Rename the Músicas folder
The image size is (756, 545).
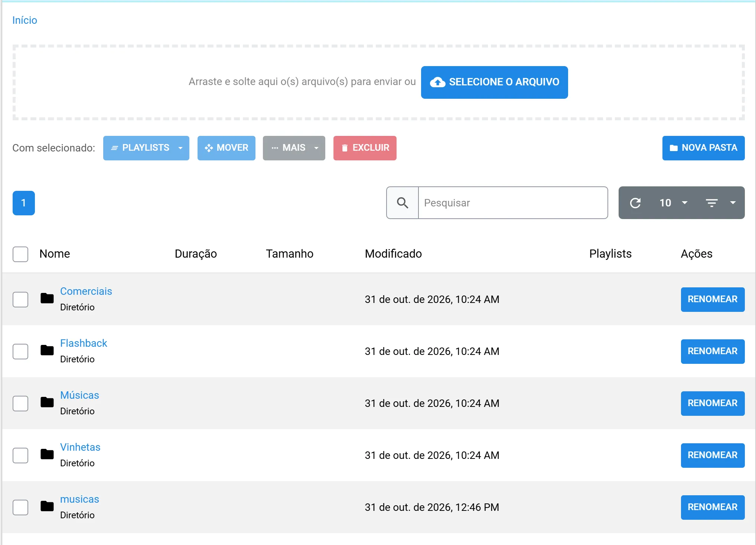(713, 404)
